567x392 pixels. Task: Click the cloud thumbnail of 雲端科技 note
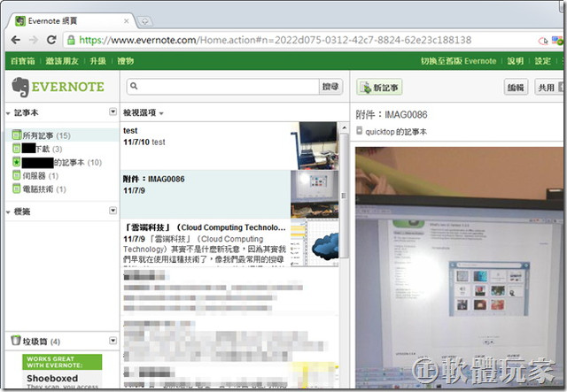coord(315,242)
